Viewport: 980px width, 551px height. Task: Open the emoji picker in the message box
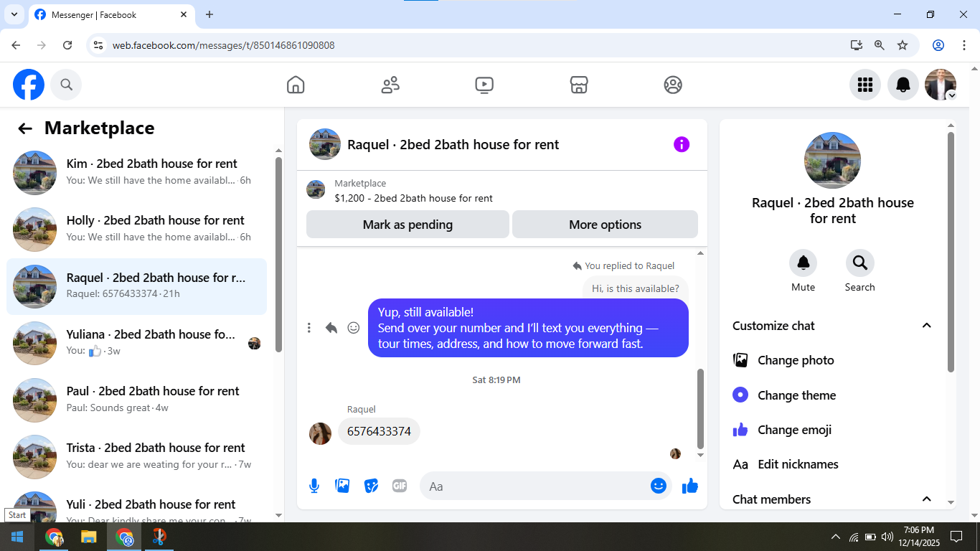pyautogui.click(x=659, y=486)
